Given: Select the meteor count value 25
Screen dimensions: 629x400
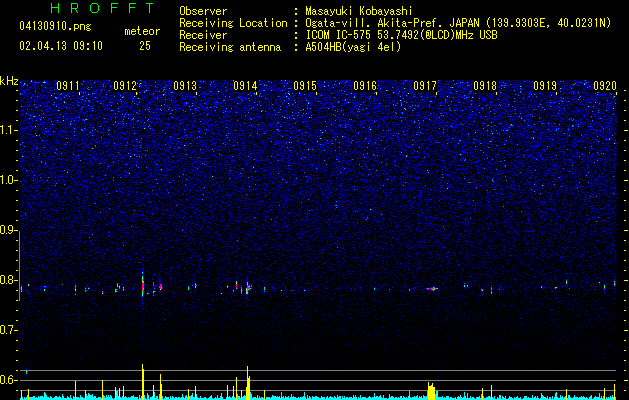Looking at the screenshot, I should click(145, 46).
